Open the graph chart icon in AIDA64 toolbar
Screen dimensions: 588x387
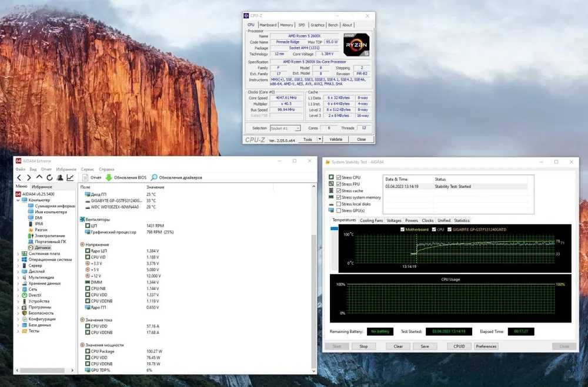pyautogui.click(x=70, y=177)
